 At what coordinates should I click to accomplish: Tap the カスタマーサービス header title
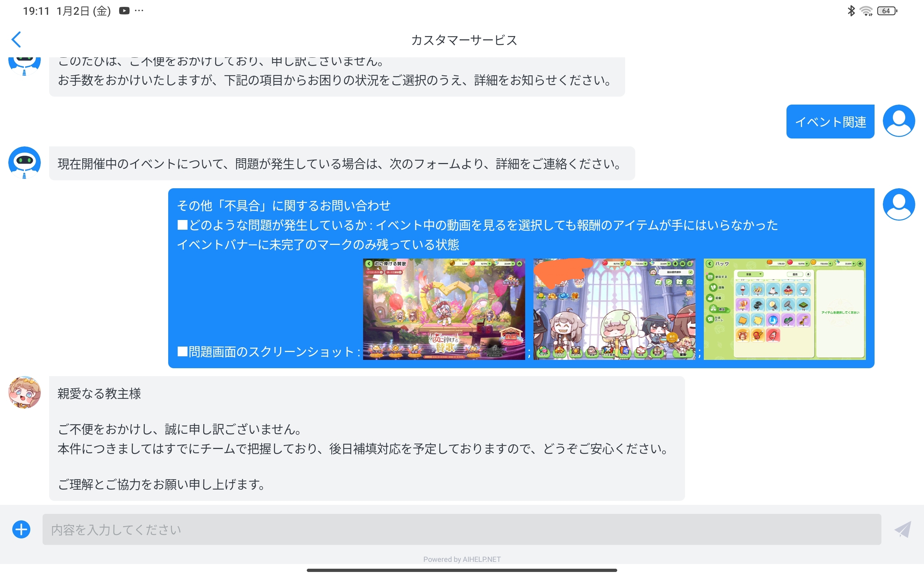tap(464, 40)
